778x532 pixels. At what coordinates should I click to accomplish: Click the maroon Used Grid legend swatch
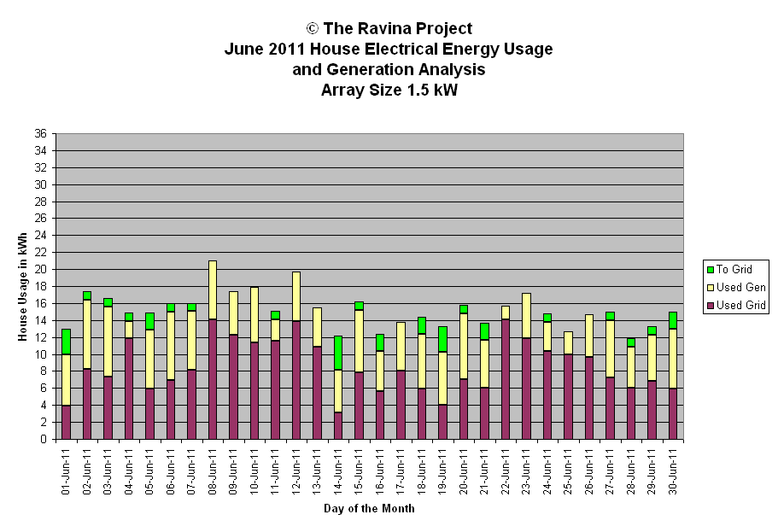[710, 305]
